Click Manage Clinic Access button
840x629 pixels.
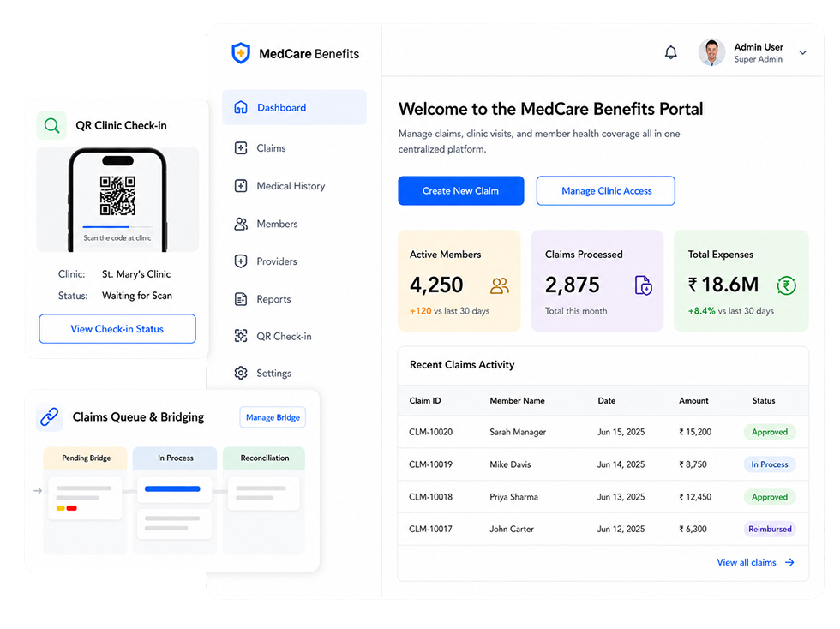(606, 191)
